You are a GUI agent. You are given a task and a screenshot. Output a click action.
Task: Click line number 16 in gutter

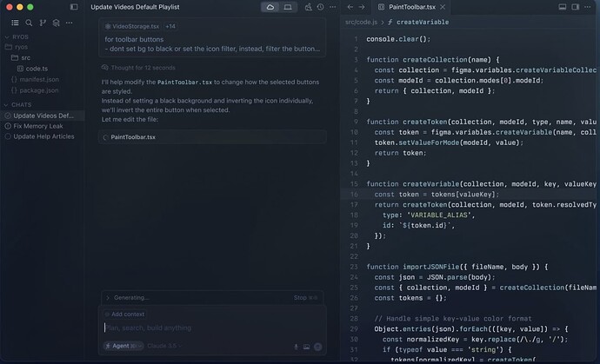[354, 195]
